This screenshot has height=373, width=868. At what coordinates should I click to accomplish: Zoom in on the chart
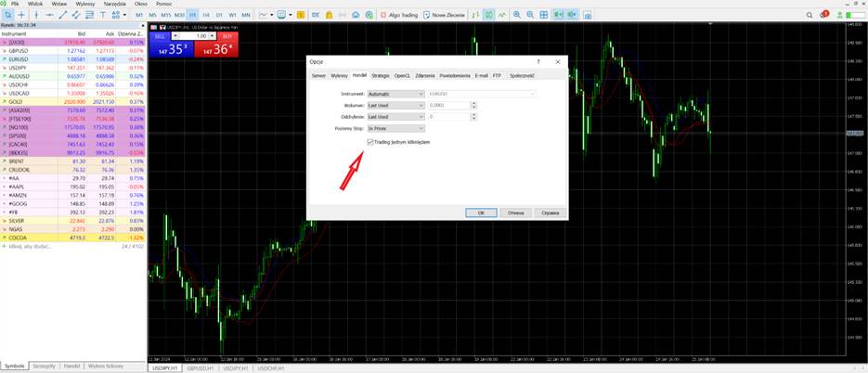pos(517,15)
